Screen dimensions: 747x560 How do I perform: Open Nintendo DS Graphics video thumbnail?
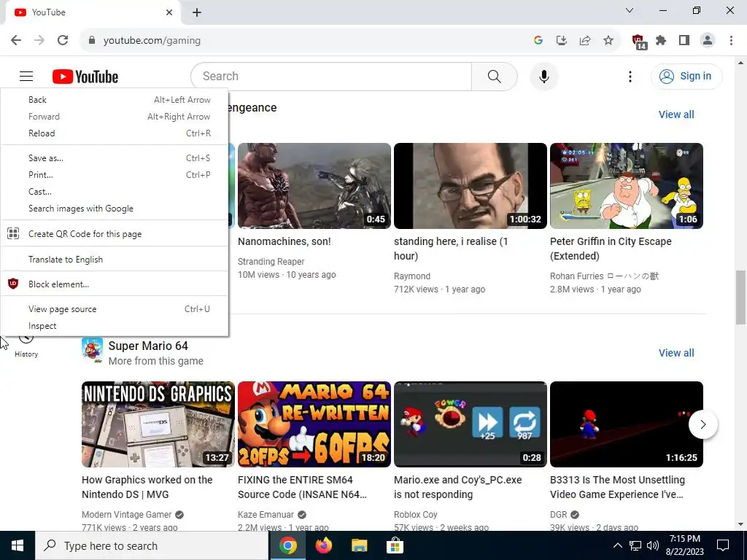tap(158, 424)
